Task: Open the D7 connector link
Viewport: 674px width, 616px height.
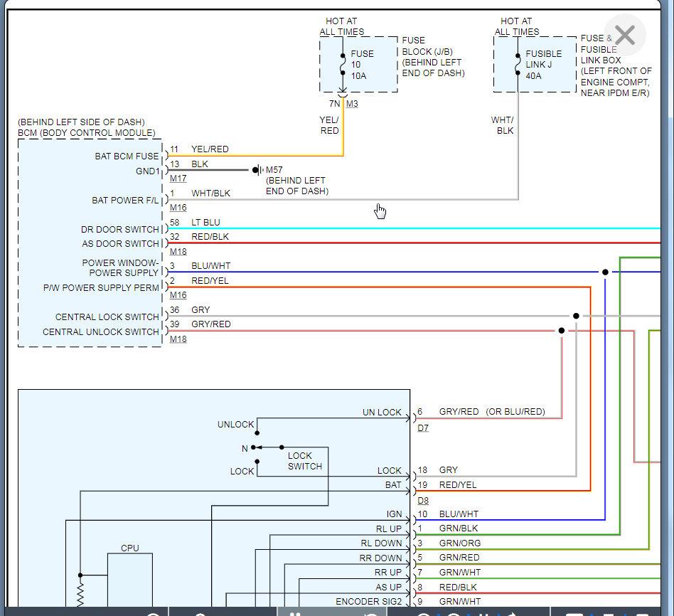Action: (423, 428)
